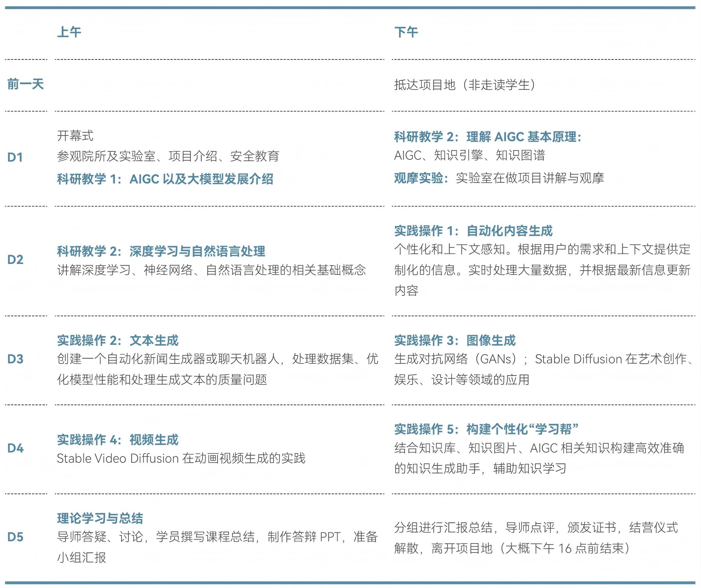The height and width of the screenshot is (588, 701).
Task: Click the 观摩实验 label
Action: tap(420, 178)
